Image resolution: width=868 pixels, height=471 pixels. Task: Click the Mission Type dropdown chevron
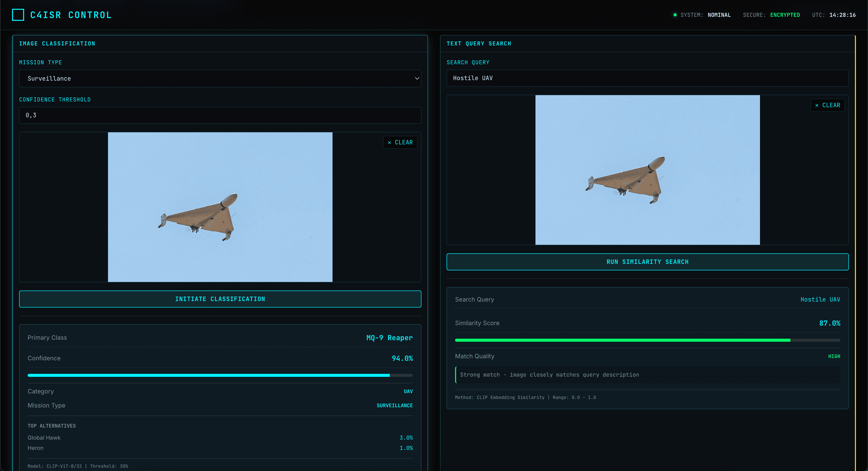(x=417, y=78)
